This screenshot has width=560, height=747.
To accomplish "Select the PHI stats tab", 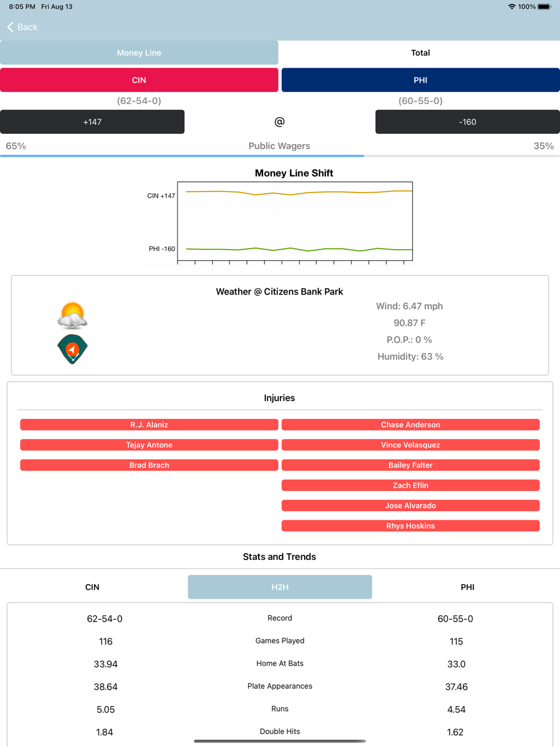I will click(468, 587).
